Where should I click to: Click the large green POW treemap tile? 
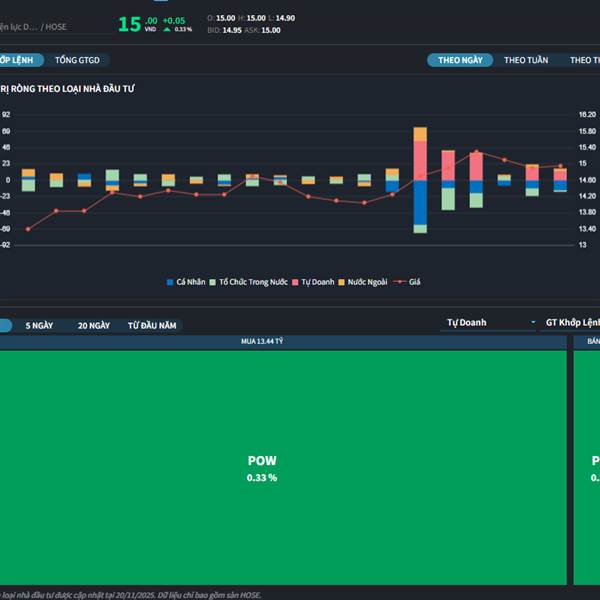point(262,467)
